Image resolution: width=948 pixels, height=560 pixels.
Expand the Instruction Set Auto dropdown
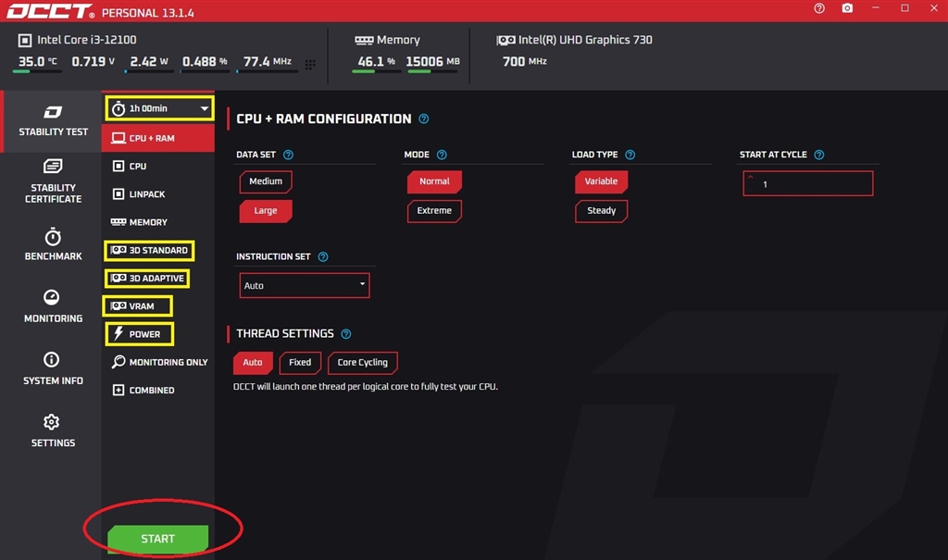(304, 285)
